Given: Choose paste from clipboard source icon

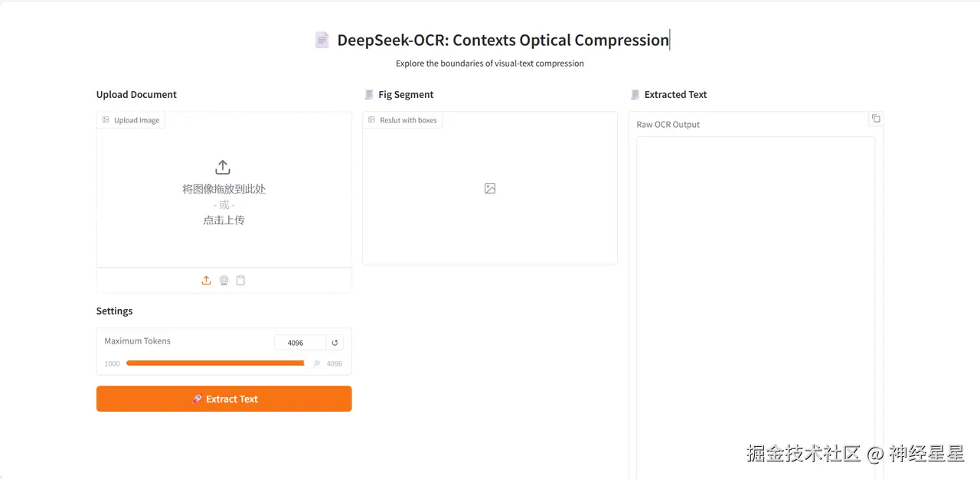Looking at the screenshot, I should tap(240, 281).
